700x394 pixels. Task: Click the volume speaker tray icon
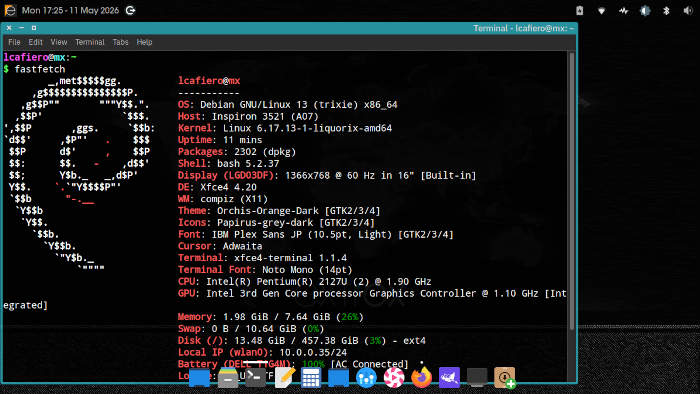point(688,10)
